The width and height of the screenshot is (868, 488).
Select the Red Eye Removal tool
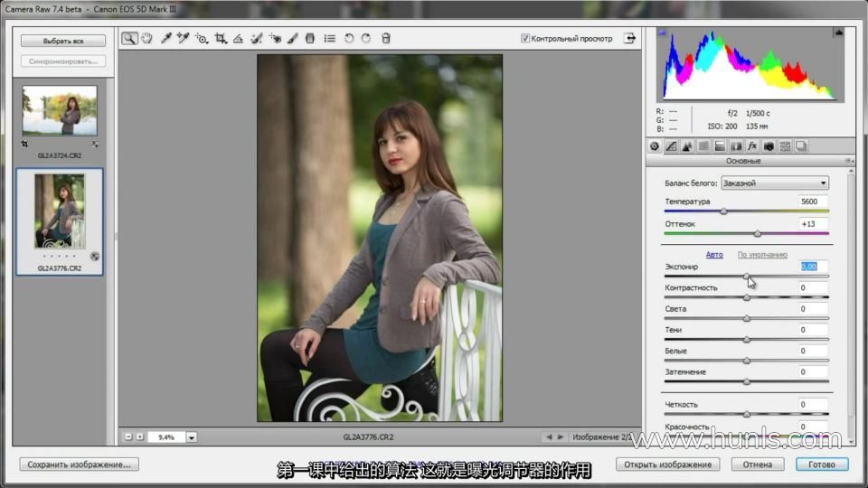point(275,38)
